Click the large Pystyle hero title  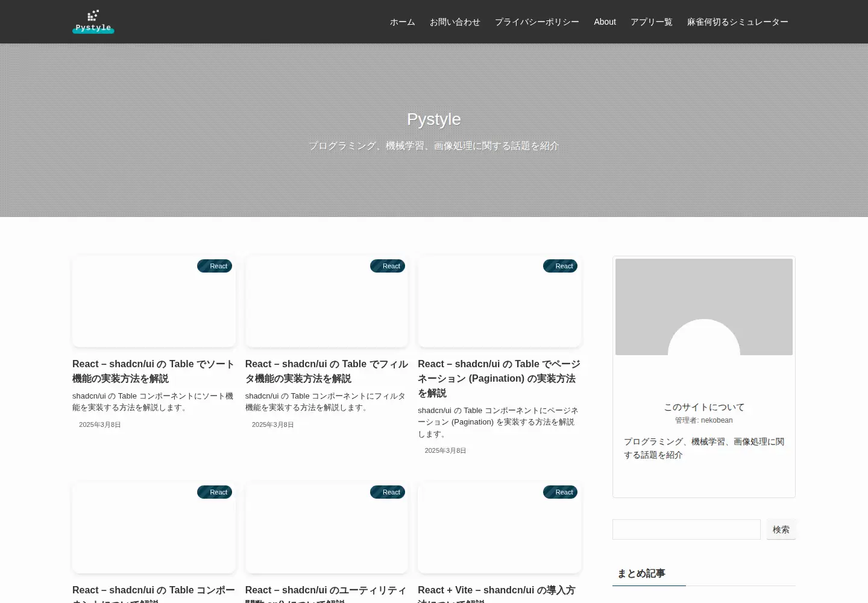pyautogui.click(x=434, y=119)
